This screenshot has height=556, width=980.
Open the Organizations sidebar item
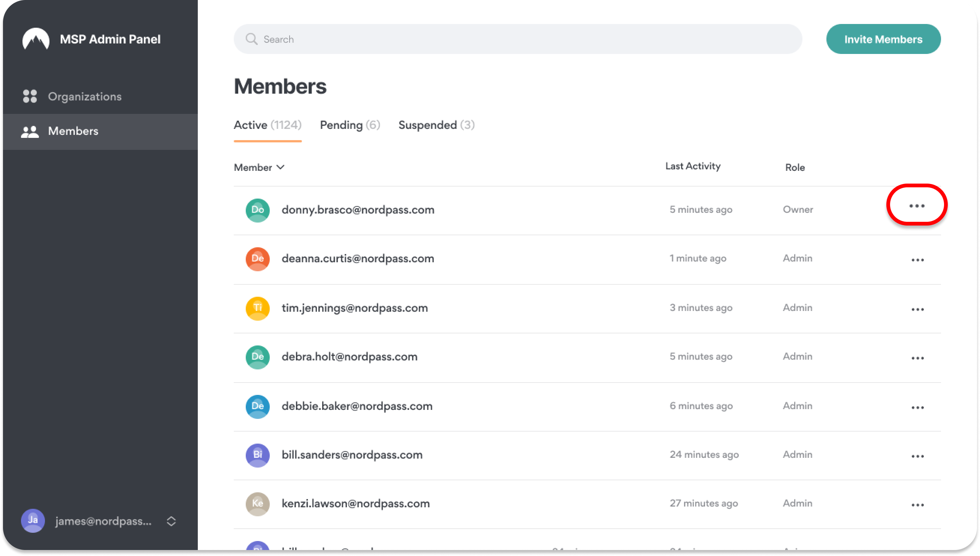(x=100, y=96)
